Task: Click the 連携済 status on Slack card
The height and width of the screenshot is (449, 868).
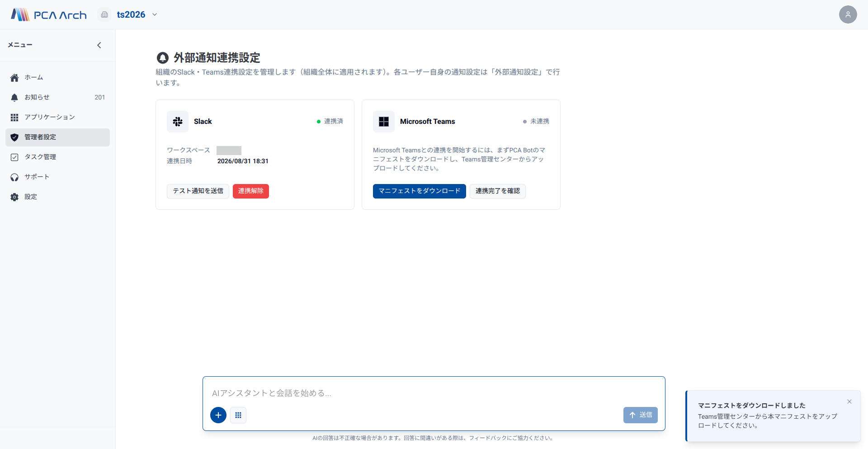Action: [x=330, y=122]
